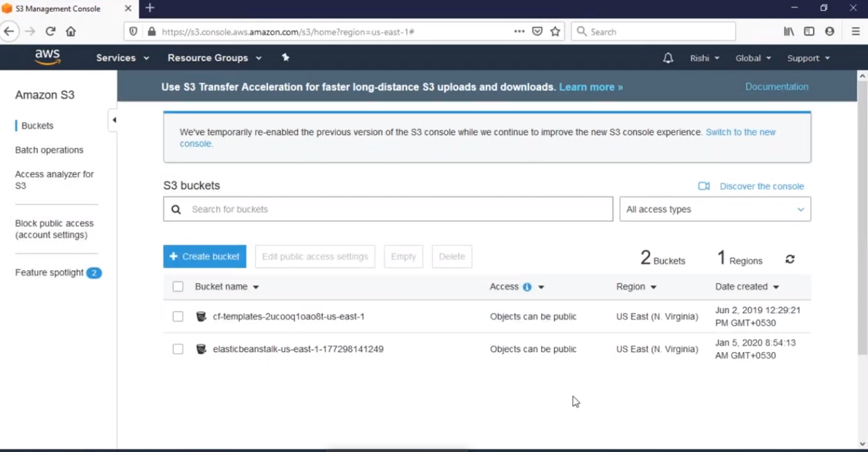Image resolution: width=868 pixels, height=452 pixels.
Task: Click the AWS logo in the navigation bar
Action: pos(47,56)
